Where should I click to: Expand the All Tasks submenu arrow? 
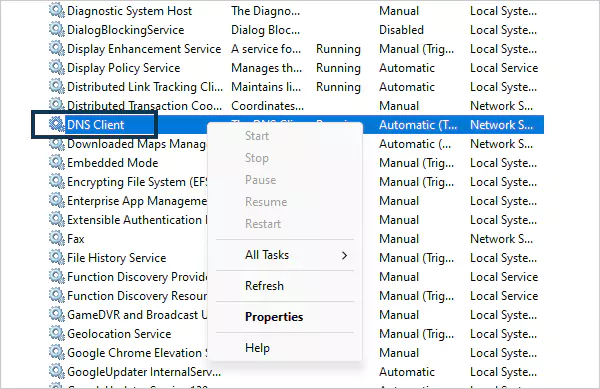tap(344, 255)
